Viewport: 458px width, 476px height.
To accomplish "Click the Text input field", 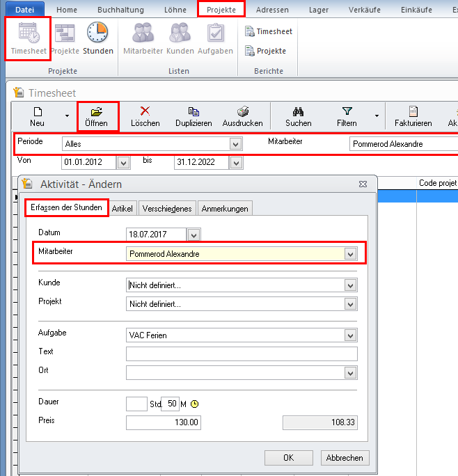I will click(242, 354).
